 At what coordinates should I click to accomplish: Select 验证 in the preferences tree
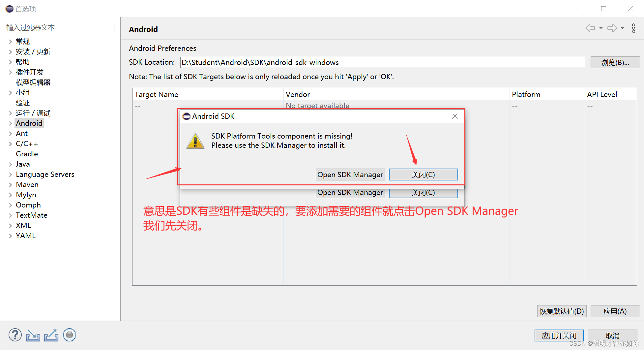[x=23, y=103]
